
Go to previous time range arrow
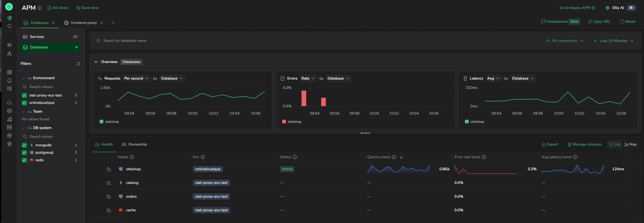(x=595, y=41)
